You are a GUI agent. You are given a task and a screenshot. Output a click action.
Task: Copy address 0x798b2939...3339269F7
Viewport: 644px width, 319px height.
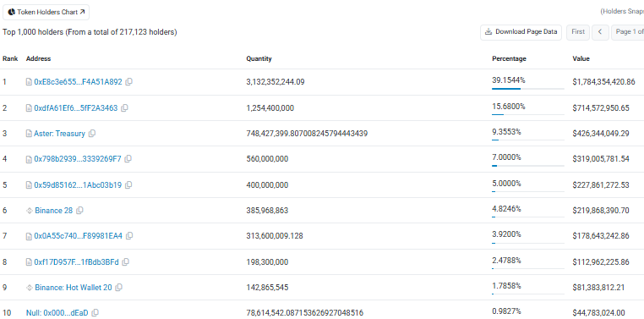click(128, 159)
